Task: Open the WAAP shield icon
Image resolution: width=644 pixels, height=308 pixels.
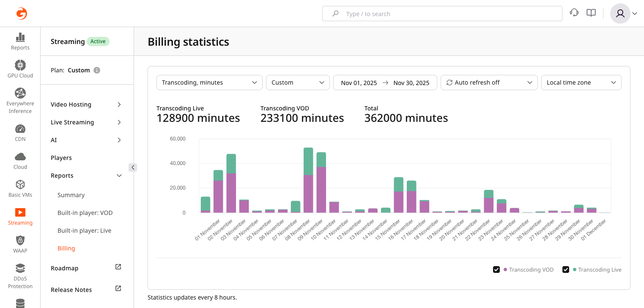Action: click(20, 240)
